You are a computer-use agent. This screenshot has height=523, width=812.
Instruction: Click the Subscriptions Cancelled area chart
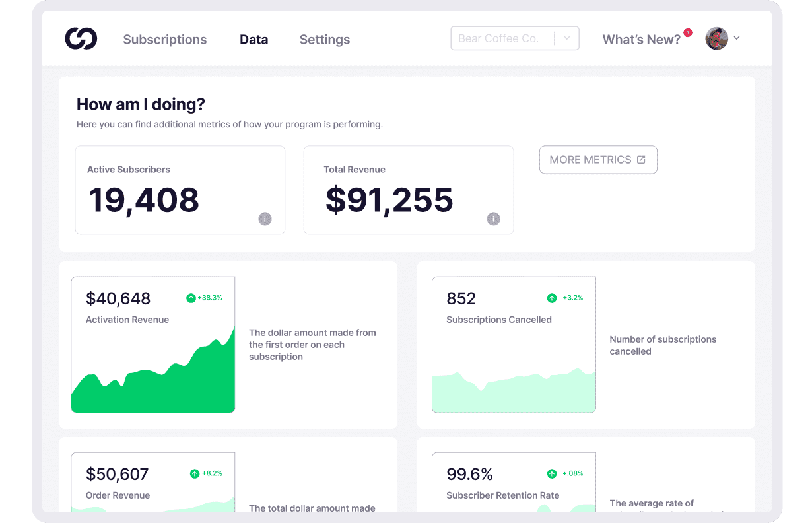tap(514, 391)
